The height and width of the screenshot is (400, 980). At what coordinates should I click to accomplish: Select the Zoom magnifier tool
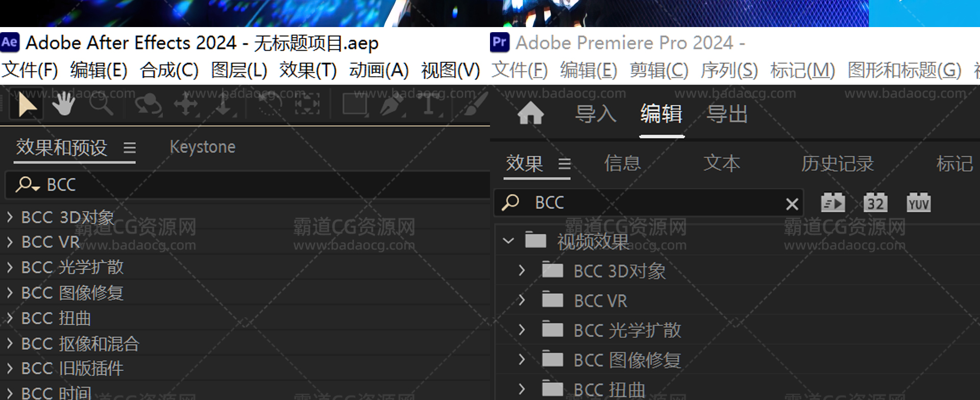pos(101,105)
